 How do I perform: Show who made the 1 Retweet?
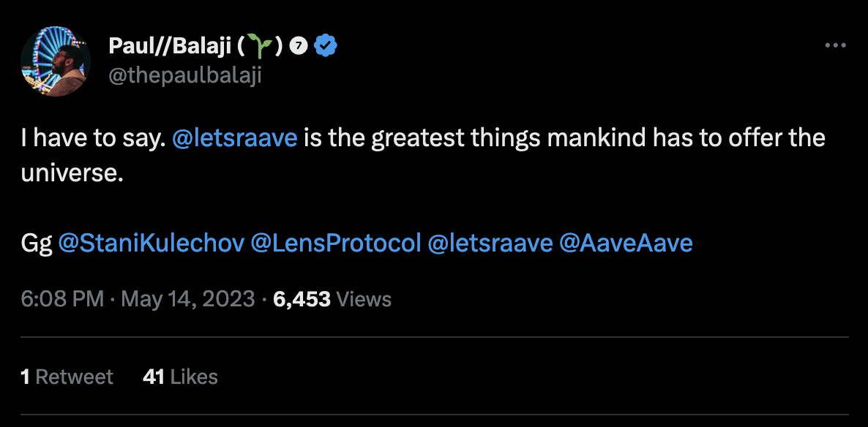pos(67,377)
